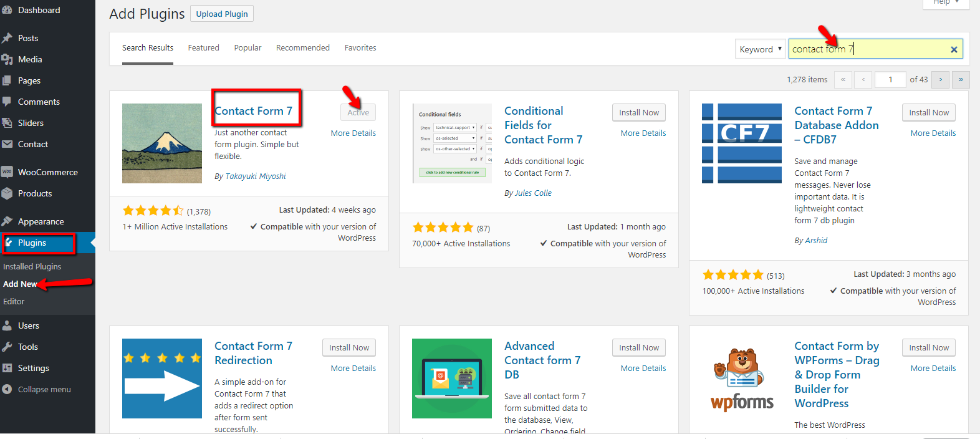
Task: View More Details for WPForms plugin
Action: [x=933, y=368]
